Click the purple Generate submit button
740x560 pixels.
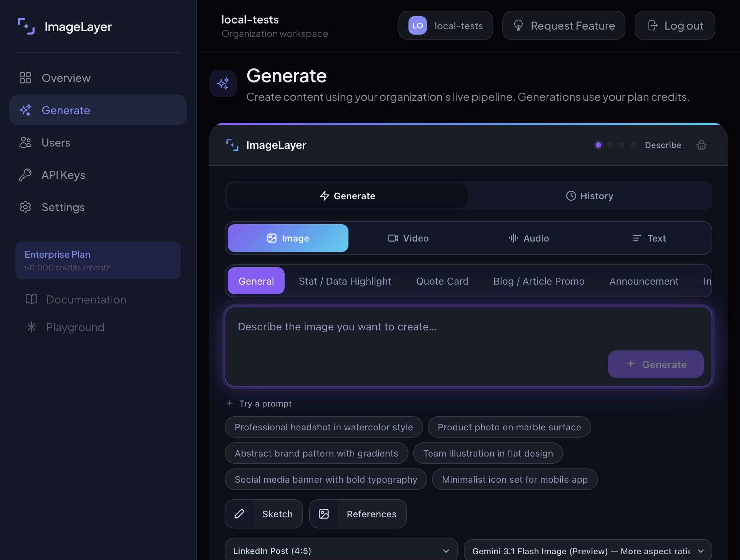click(656, 364)
